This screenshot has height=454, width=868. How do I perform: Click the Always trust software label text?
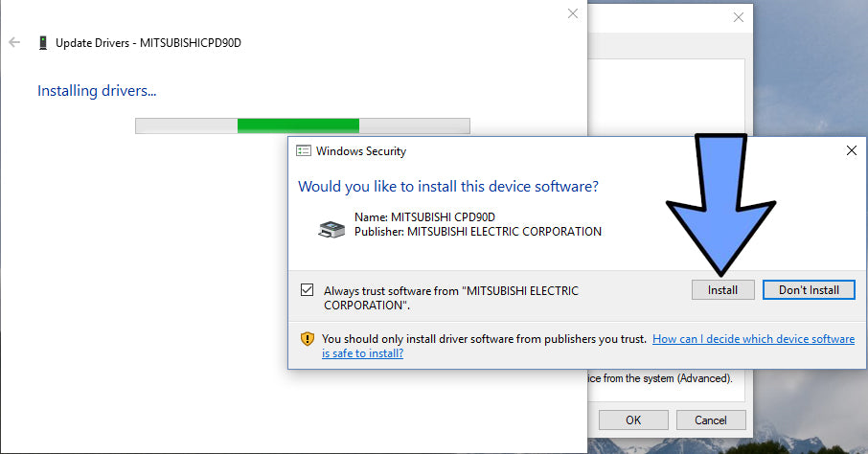coord(451,298)
